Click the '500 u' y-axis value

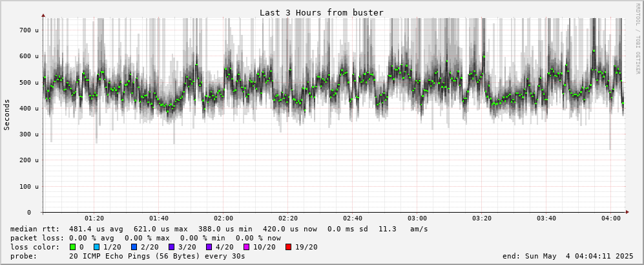point(29,82)
